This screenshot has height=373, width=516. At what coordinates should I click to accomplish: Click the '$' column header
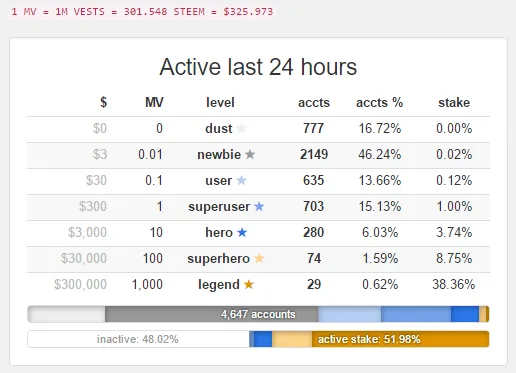click(x=103, y=102)
